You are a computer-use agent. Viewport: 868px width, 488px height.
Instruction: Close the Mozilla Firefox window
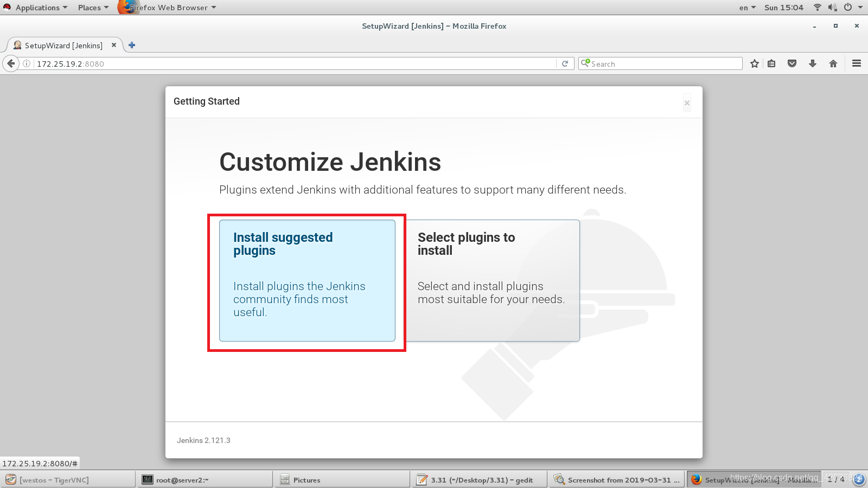[857, 26]
